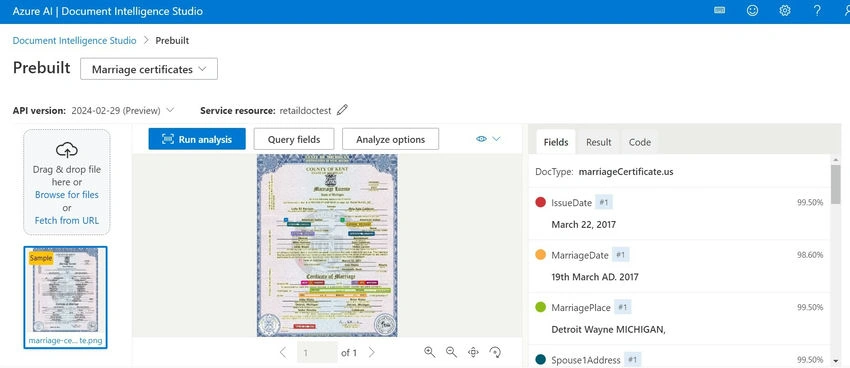This screenshot has width=850, height=368.
Task: Click the Sample label on the thumbnail
Action: pos(41,258)
